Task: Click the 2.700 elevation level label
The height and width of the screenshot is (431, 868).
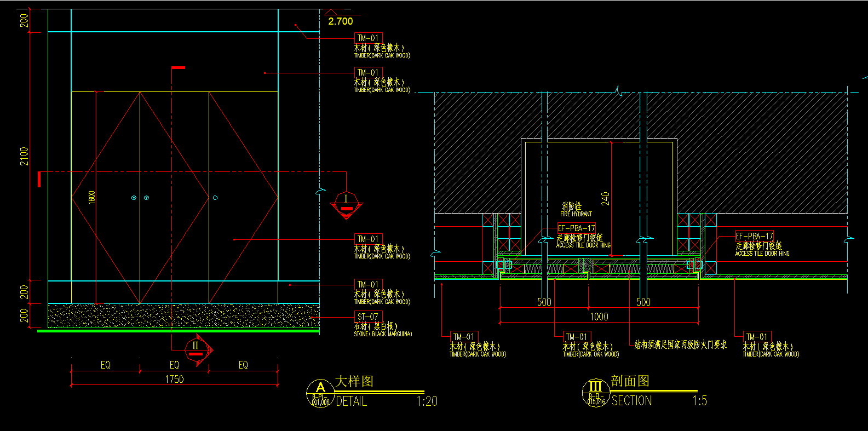Action: [341, 21]
